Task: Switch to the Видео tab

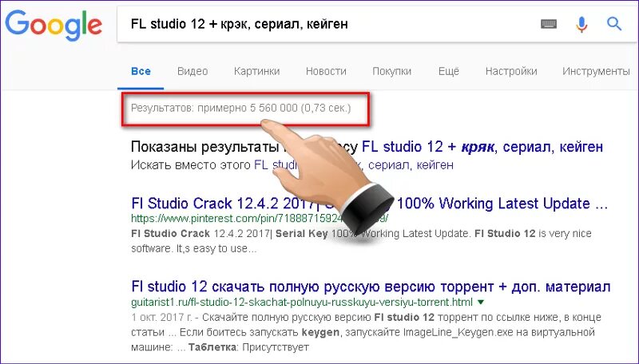Action: [x=192, y=71]
